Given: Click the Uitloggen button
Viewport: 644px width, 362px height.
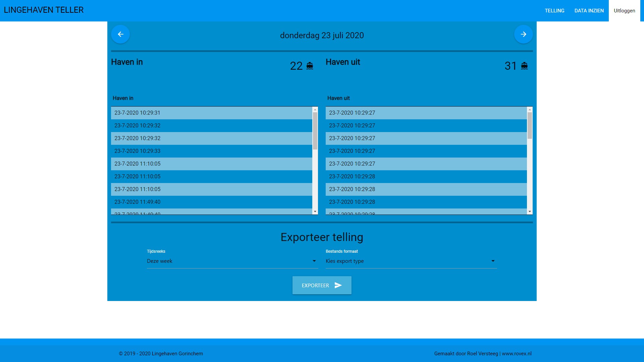Looking at the screenshot, I should coord(624,11).
